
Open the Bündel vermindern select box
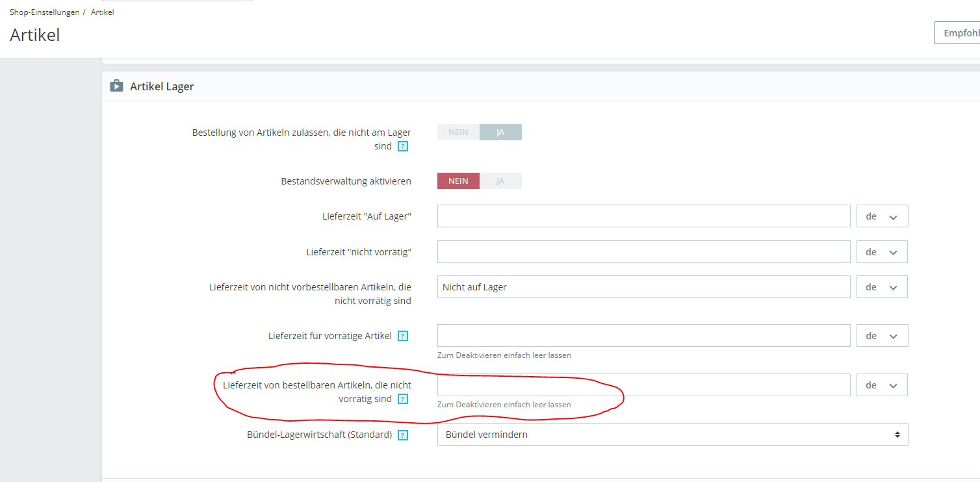(x=673, y=435)
